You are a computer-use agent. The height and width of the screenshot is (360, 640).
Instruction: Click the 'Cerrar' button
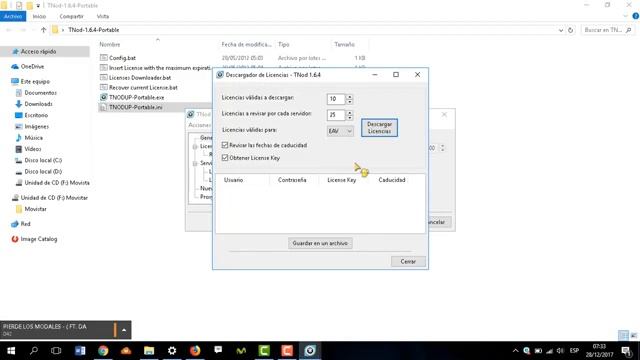coord(408,262)
